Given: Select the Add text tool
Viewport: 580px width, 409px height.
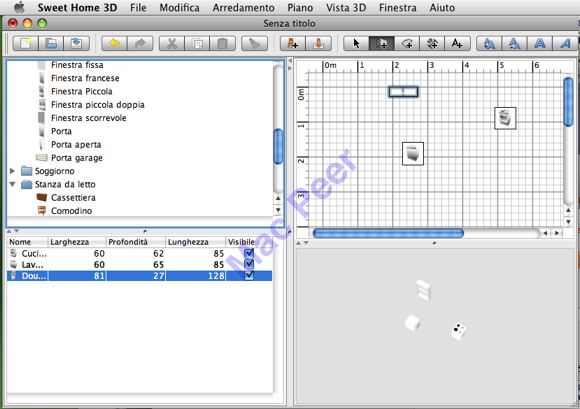Looking at the screenshot, I should click(x=457, y=44).
